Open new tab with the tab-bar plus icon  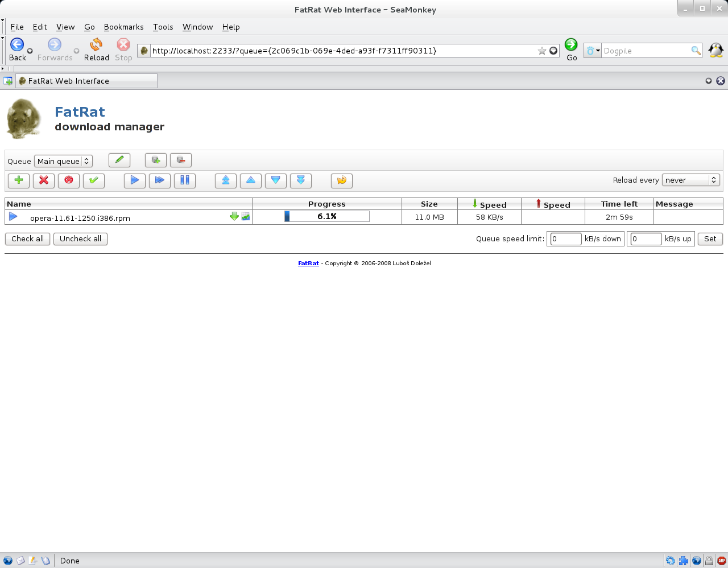coord(8,81)
